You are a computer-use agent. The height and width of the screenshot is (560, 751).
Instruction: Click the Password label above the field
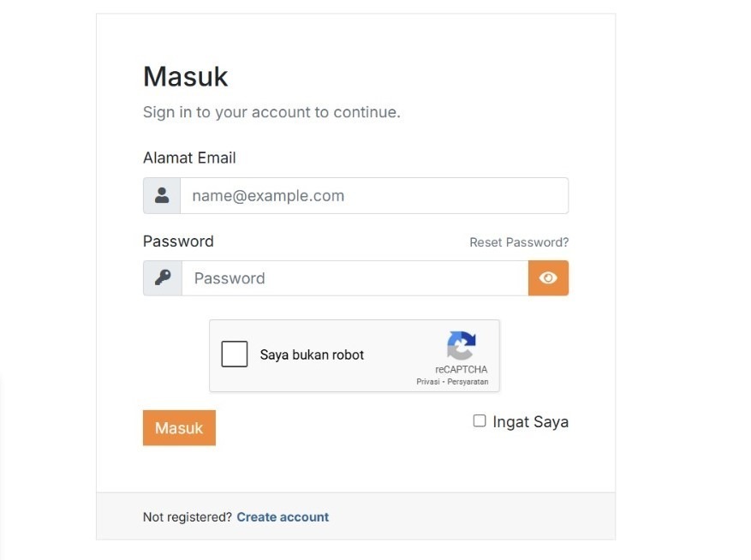[178, 241]
